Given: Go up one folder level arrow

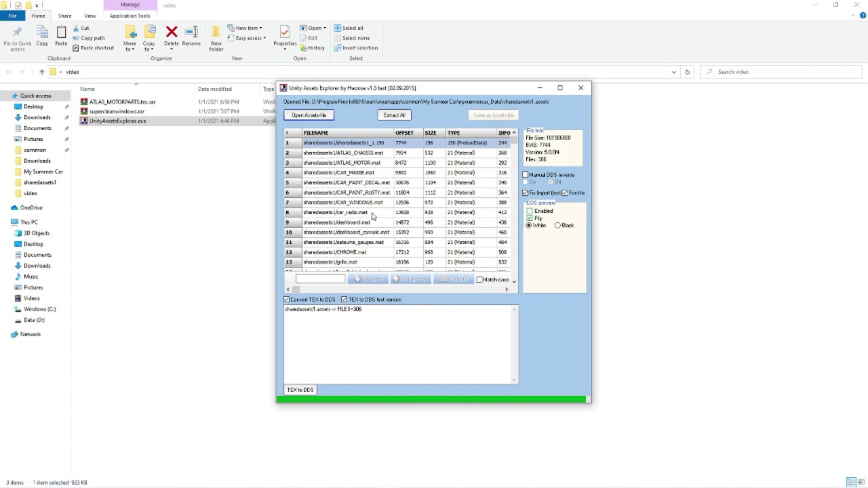Looking at the screenshot, I should [x=41, y=72].
